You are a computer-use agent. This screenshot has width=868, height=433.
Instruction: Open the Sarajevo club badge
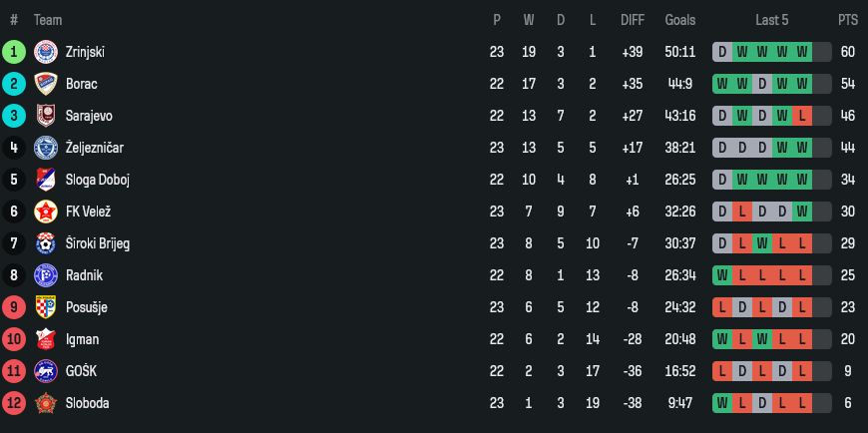tap(45, 116)
